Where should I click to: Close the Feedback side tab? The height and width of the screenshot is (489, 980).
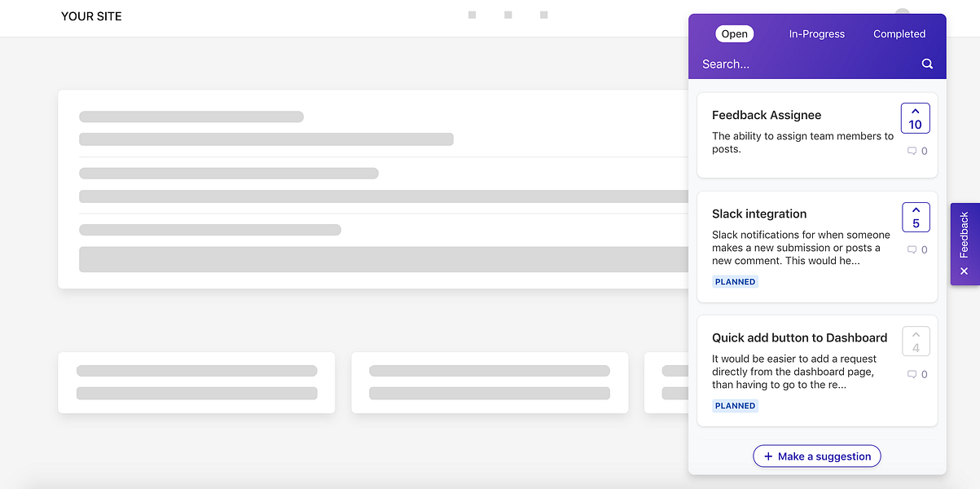click(965, 271)
